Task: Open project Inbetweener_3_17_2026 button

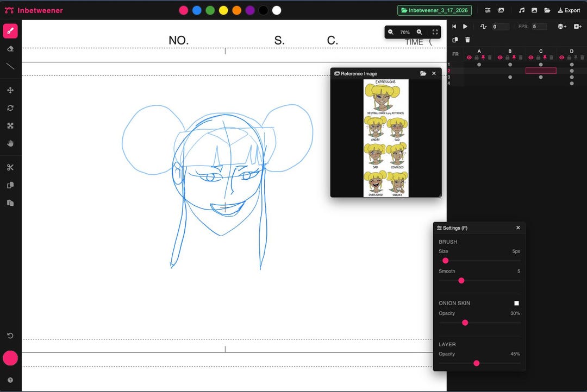Action: [434, 10]
